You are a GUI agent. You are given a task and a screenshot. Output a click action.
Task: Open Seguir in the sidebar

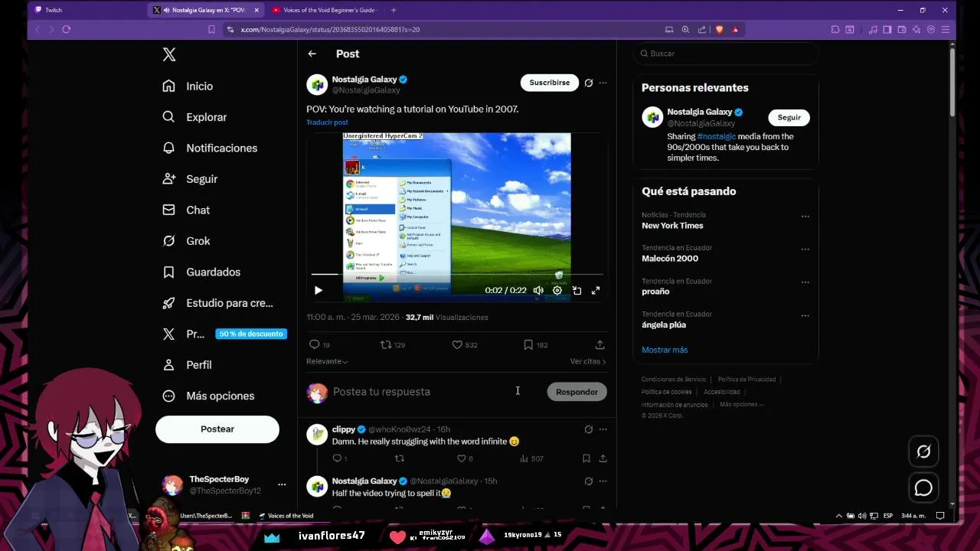tap(190, 179)
